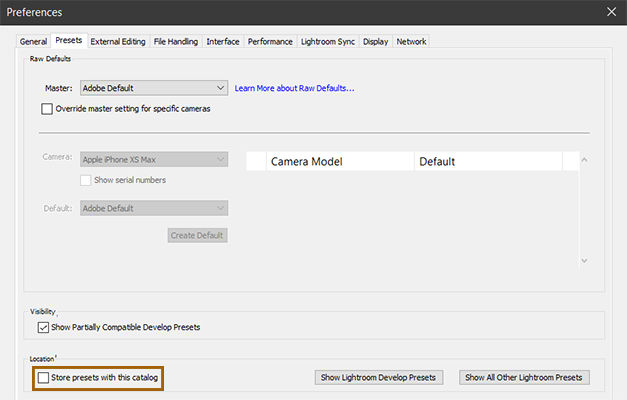This screenshot has height=400, width=627.
Task: Open the Default dropdown below Camera
Action: click(154, 208)
